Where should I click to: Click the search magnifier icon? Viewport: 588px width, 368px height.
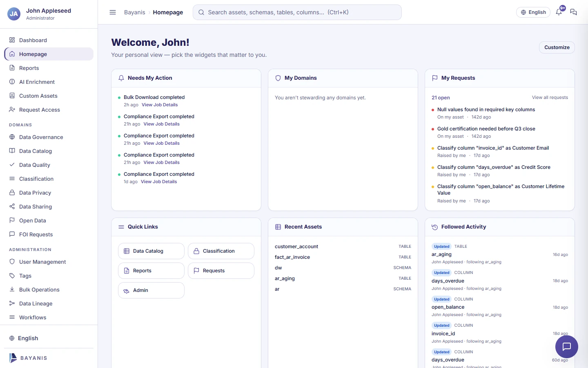(201, 12)
